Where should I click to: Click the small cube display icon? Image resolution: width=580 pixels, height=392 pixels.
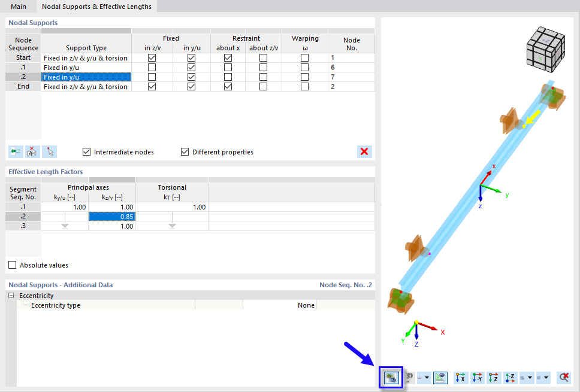point(539,378)
